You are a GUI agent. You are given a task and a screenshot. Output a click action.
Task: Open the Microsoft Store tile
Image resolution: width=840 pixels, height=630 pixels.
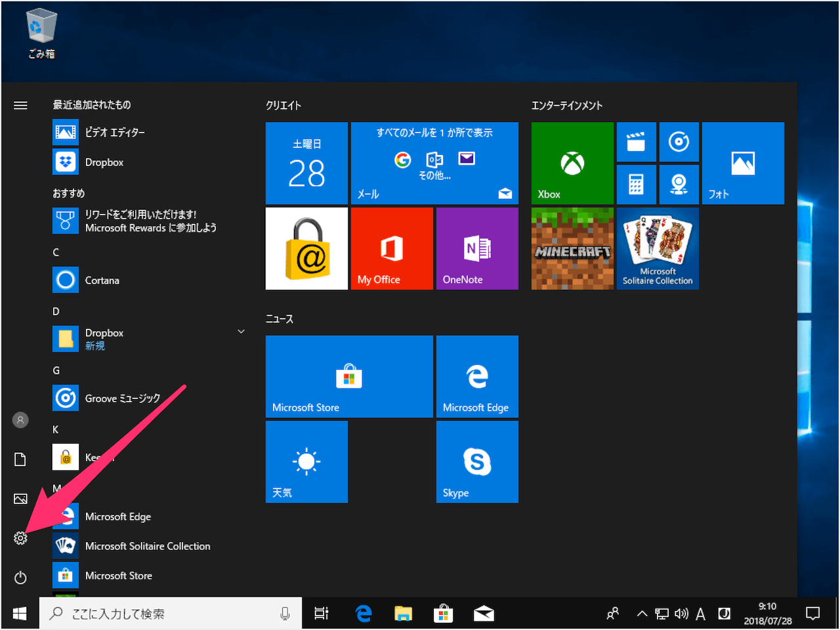pyautogui.click(x=348, y=376)
